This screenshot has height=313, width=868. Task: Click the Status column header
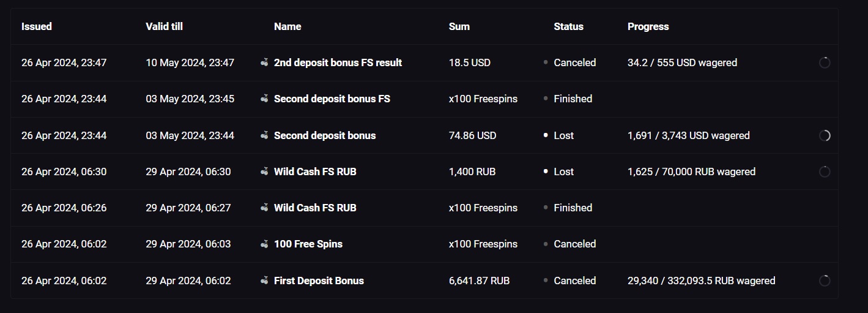[568, 26]
